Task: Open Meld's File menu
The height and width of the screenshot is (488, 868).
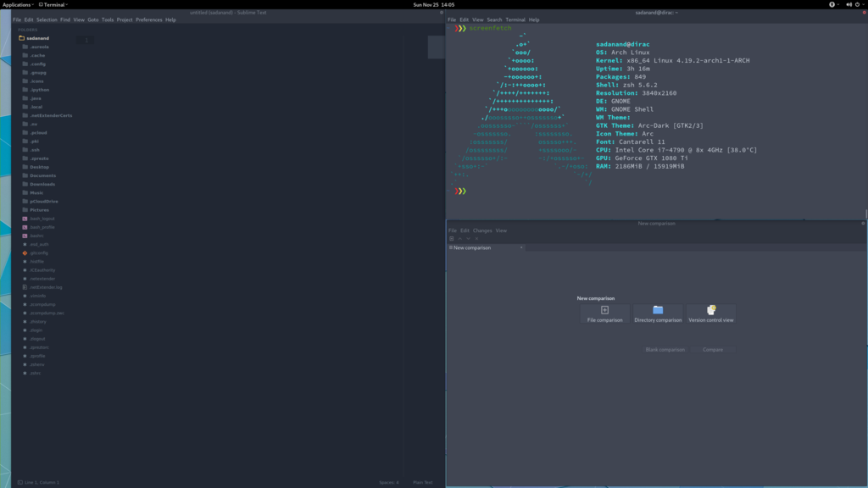Action: (453, 230)
